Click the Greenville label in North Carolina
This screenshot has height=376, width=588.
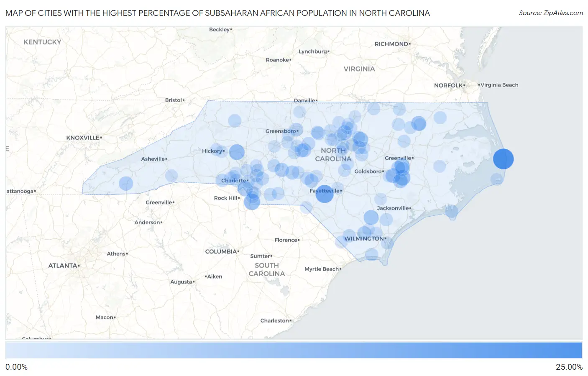pyautogui.click(x=399, y=158)
